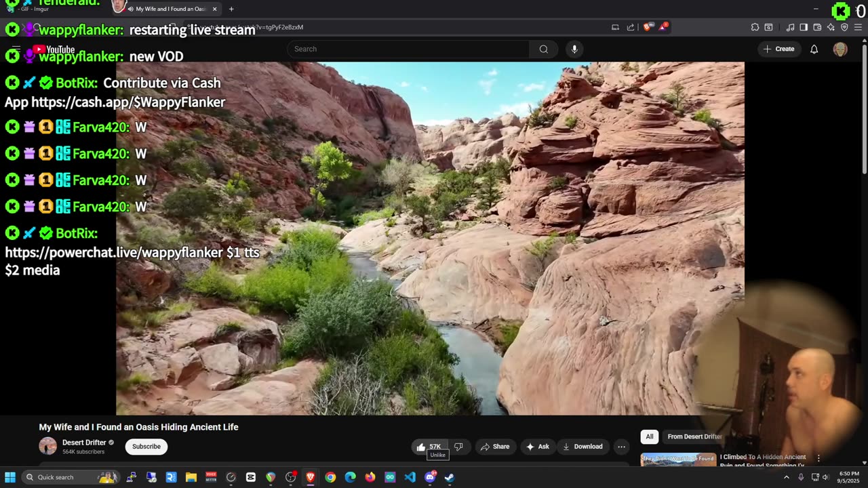The image size is (868, 488).
Task: Open the system tray volume control
Action: click(825, 477)
